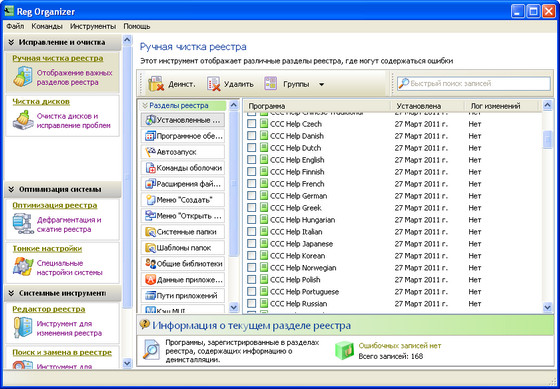Screen dimensions: 560x389
Task: Click the program list vertical scrollbar thumb
Action: click(x=547, y=139)
